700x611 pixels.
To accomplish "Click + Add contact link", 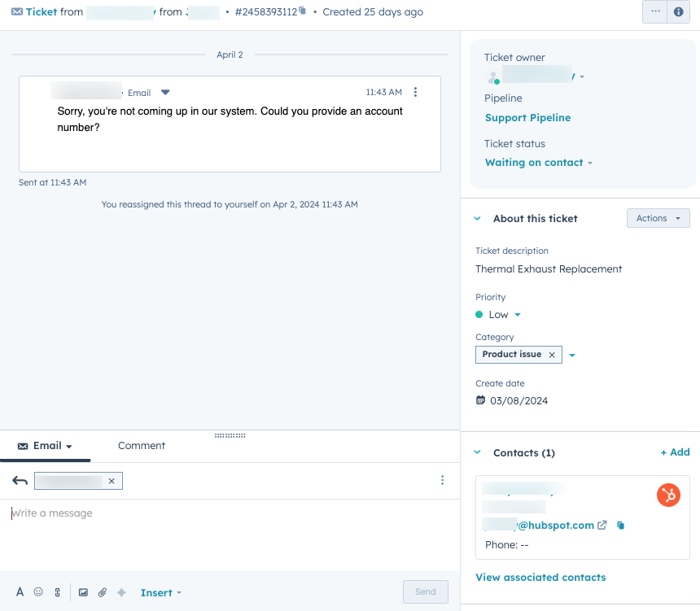I will [675, 452].
